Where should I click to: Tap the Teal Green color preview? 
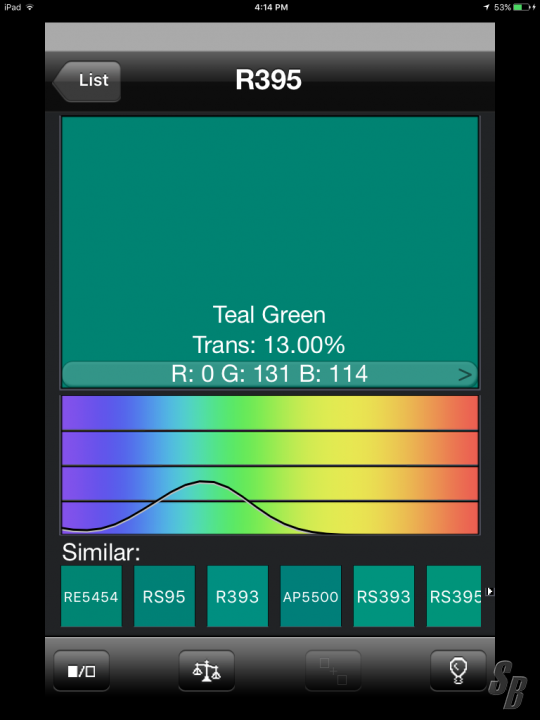(x=270, y=239)
